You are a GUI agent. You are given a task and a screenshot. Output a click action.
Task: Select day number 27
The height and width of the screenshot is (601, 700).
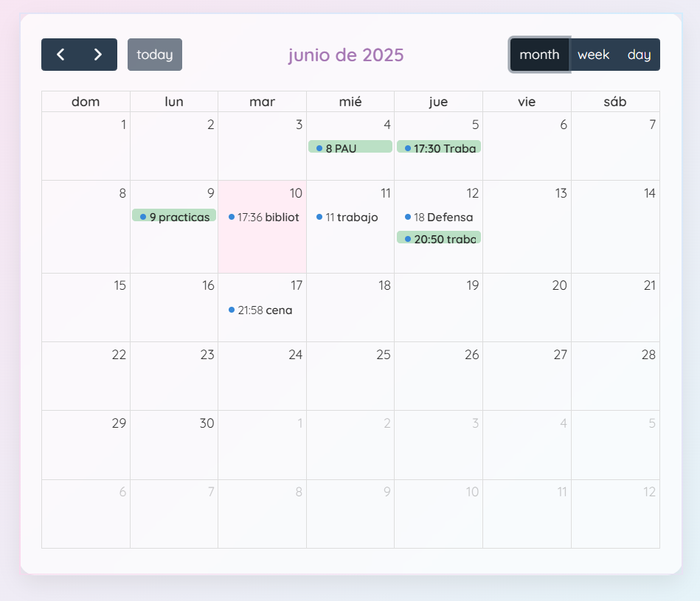[561, 355]
